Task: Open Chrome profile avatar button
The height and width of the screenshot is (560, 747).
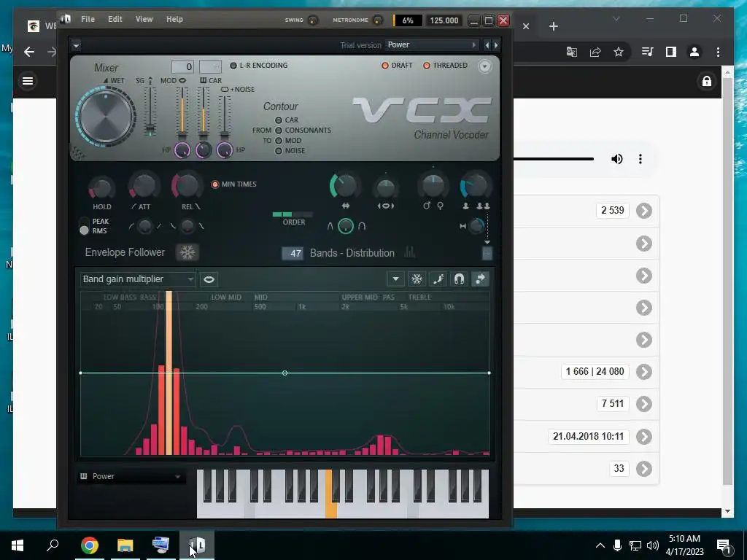Action: (694, 52)
